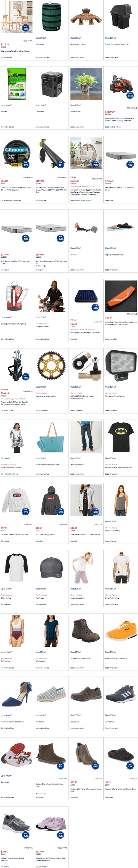Screen dimensions: 138x868
Task: Open the Scotts Starter fertilizer image
Action: point(17,84)
